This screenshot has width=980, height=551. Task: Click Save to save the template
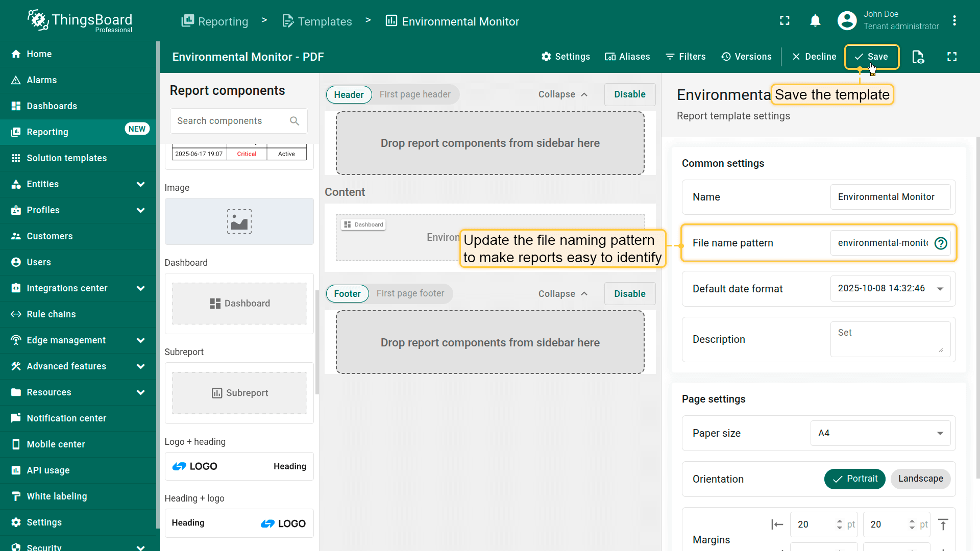(x=872, y=57)
